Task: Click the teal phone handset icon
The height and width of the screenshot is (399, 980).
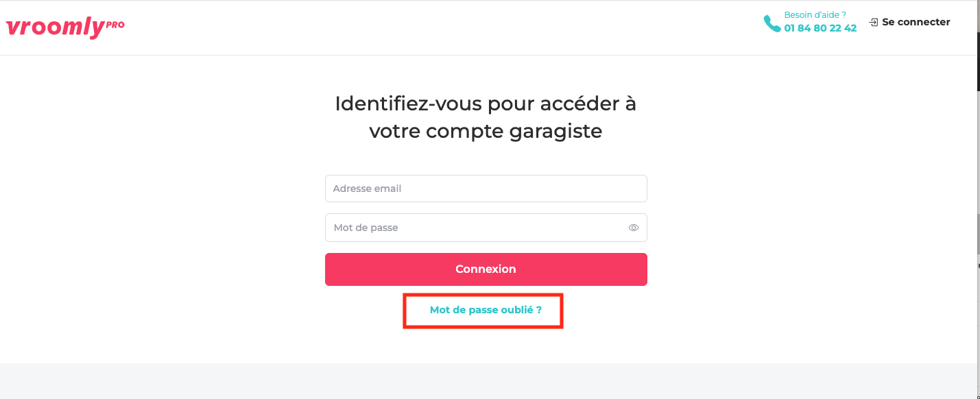Action: (x=772, y=23)
